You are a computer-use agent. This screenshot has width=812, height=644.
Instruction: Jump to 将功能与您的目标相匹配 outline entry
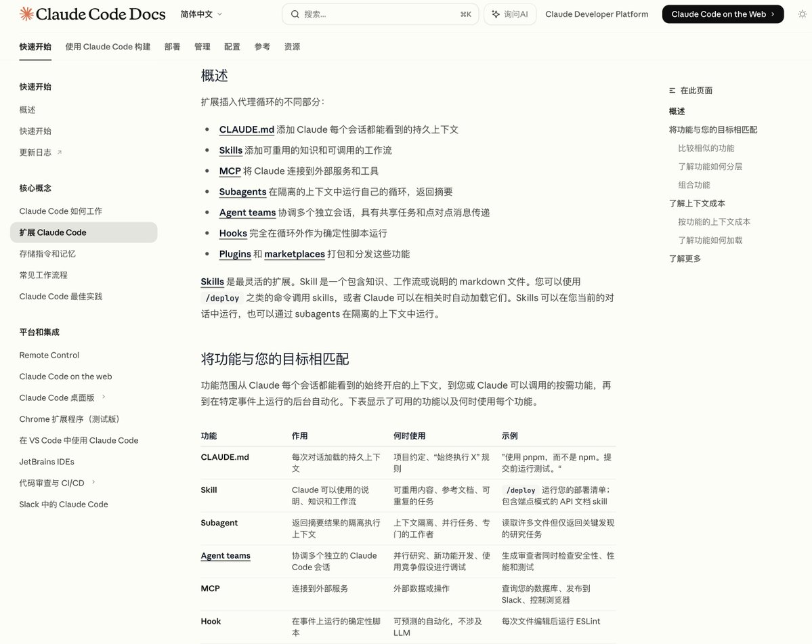click(x=712, y=129)
